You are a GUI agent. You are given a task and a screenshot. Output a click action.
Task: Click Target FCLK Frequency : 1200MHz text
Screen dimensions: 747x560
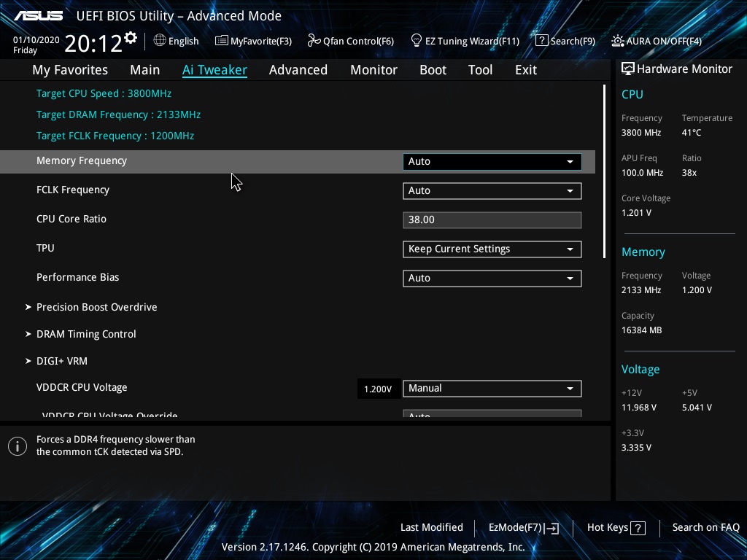pyautogui.click(x=115, y=136)
